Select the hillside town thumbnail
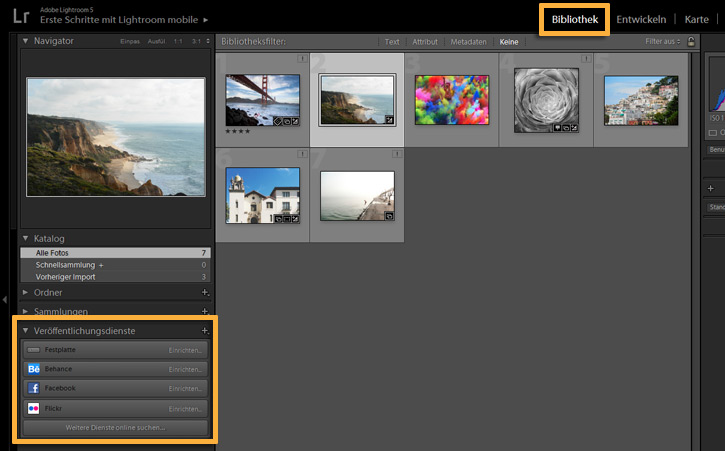The image size is (725, 451). (x=641, y=100)
